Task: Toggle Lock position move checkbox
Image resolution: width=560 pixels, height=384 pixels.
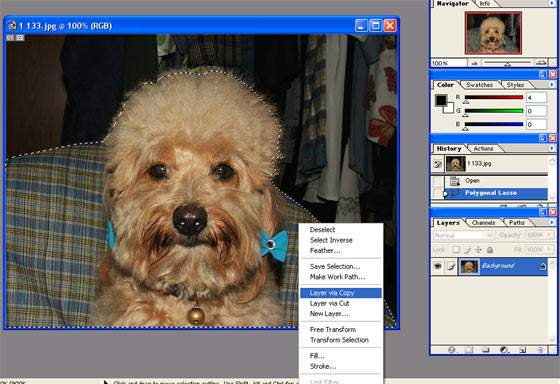Action: tap(479, 250)
